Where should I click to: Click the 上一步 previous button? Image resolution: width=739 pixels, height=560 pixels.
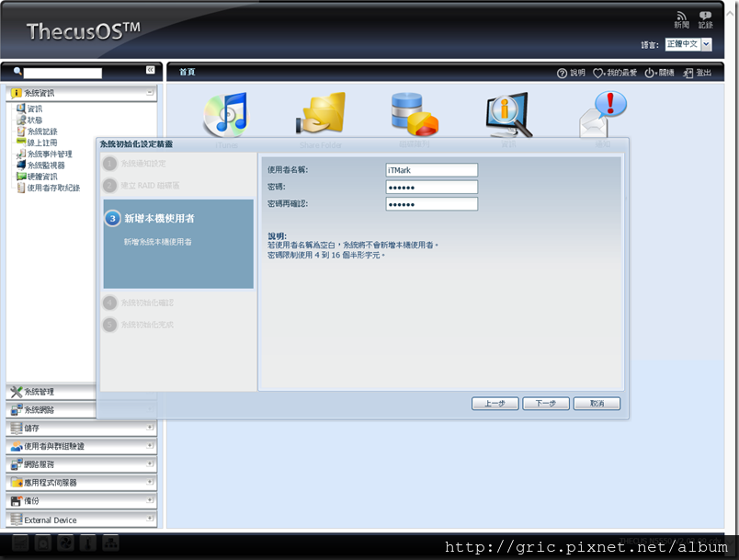click(495, 404)
